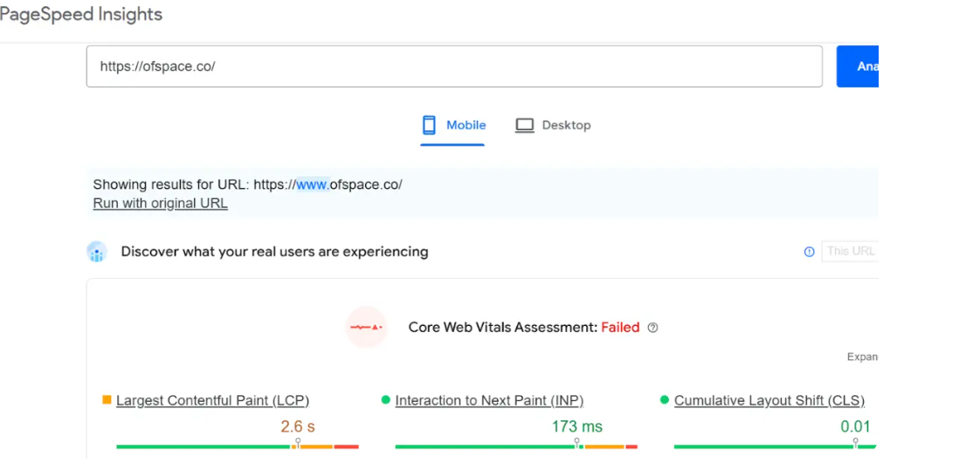The image size is (980, 464).
Task: Click the real users chart icon
Action: tap(96, 252)
